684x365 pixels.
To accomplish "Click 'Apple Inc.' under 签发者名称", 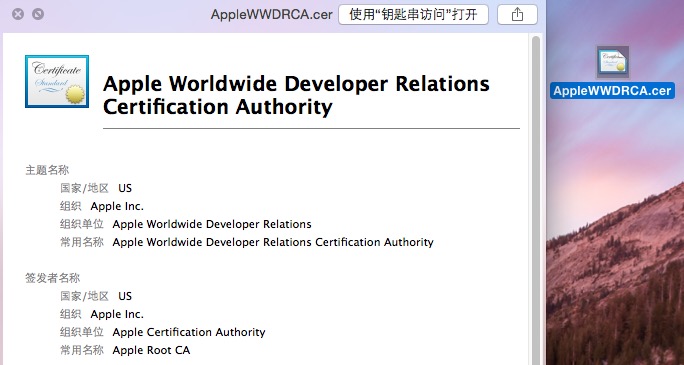I will click(x=117, y=314).
